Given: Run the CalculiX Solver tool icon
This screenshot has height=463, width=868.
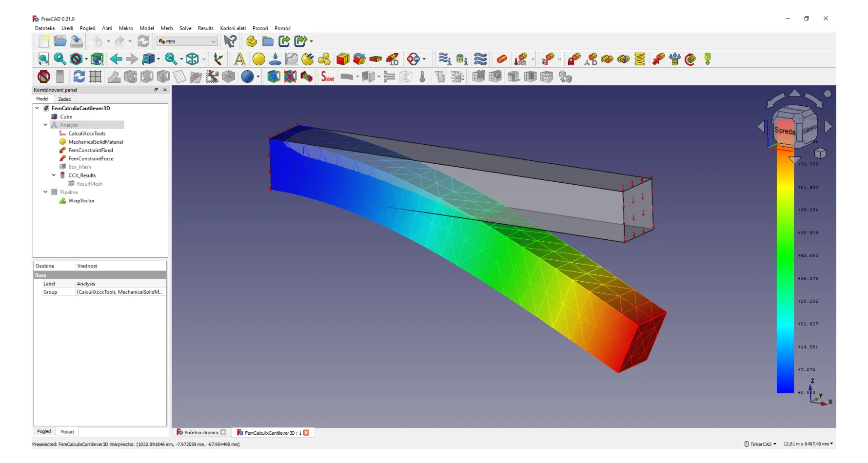Looking at the screenshot, I should pyautogui.click(x=327, y=77).
